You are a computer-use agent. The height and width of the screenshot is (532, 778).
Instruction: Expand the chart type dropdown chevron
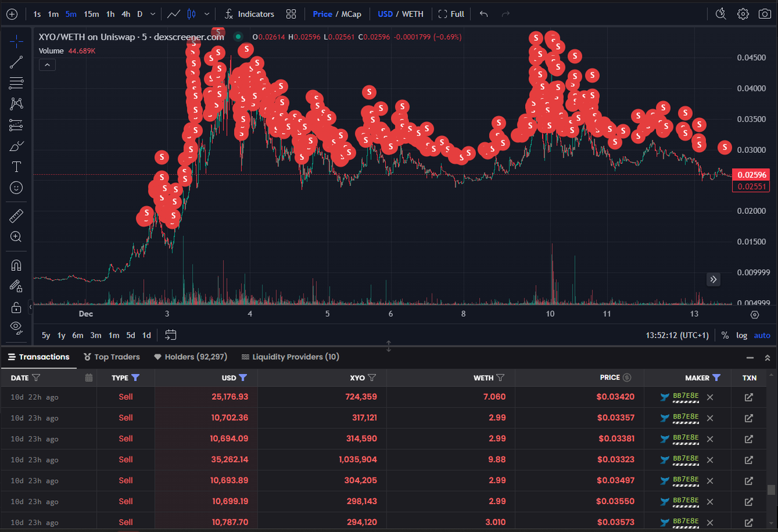click(207, 14)
